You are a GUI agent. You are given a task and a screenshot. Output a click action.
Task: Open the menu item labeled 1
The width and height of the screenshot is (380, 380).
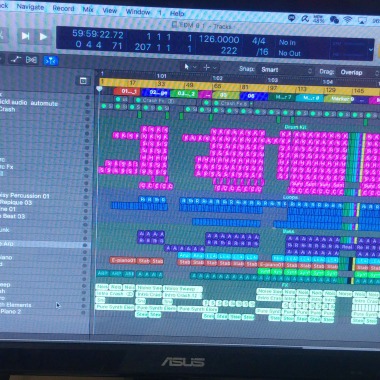160,13
